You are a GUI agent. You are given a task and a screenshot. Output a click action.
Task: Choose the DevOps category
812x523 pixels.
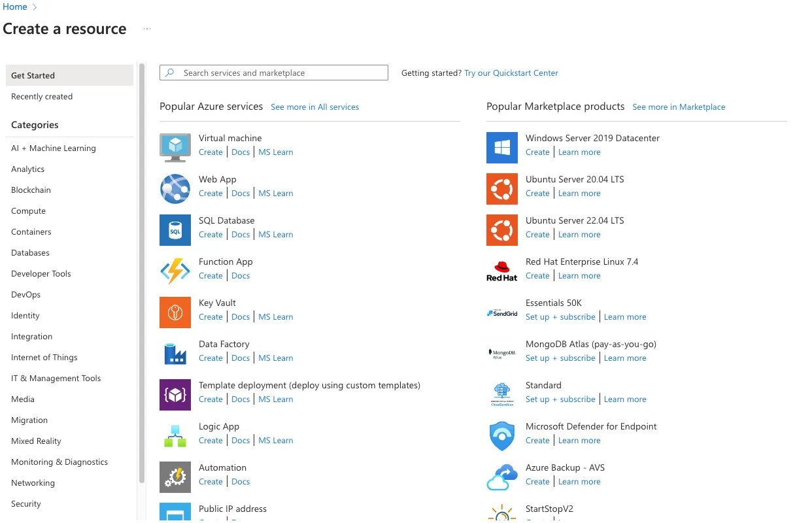(25, 295)
